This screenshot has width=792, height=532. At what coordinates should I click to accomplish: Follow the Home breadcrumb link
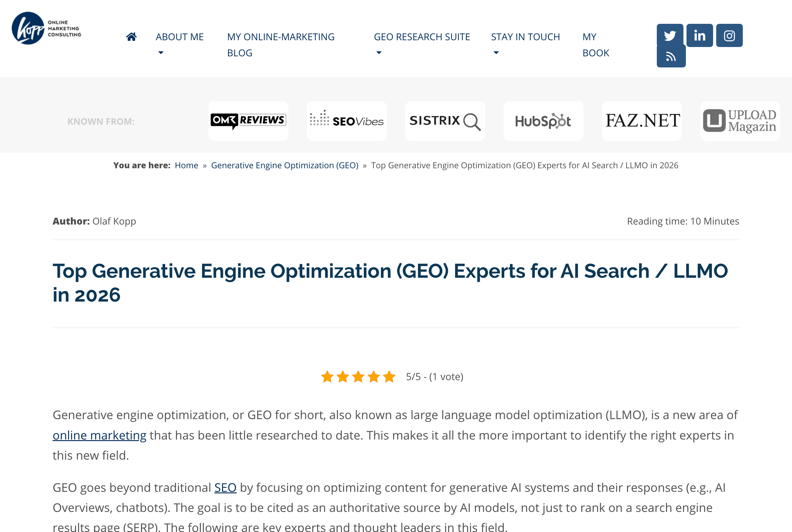tap(186, 165)
